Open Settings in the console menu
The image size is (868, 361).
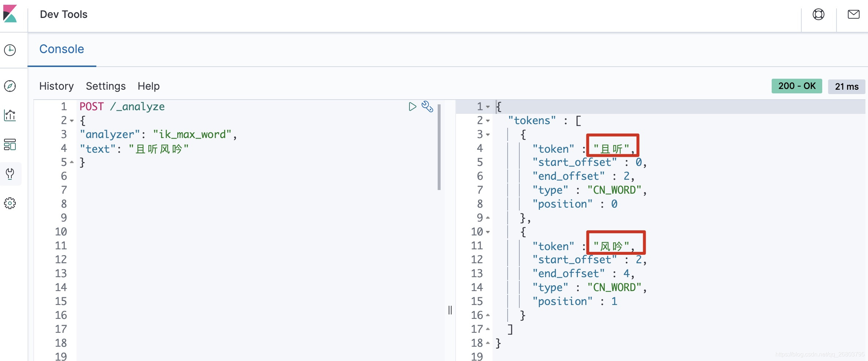106,86
